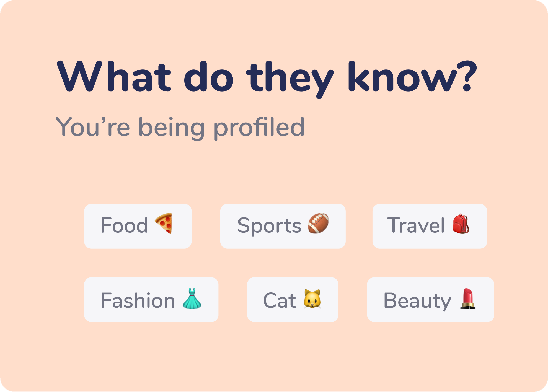Image resolution: width=548 pixels, height=392 pixels.
Task: Click the "What do they know?" heading
Action: (x=267, y=77)
